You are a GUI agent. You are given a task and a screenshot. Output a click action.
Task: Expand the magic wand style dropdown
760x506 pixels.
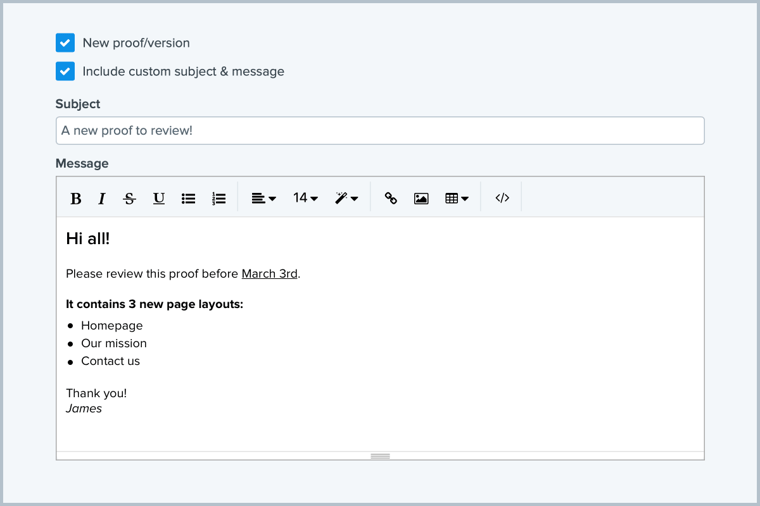346,198
